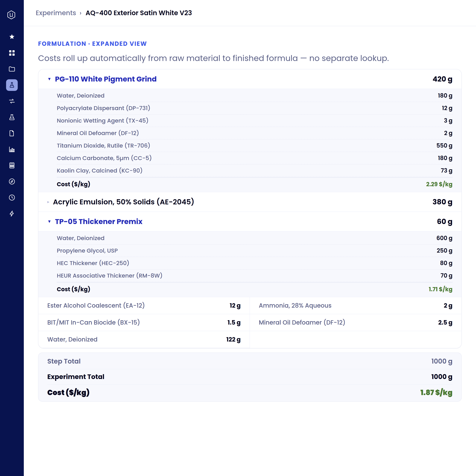Expand Acrylic Emulsion AE-2045 triangle
The image size is (476, 476).
click(48, 202)
